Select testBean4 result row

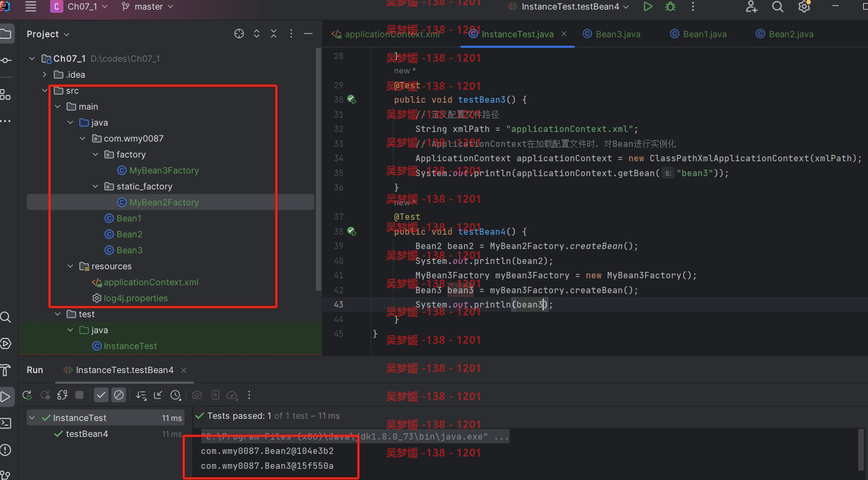click(x=105, y=434)
